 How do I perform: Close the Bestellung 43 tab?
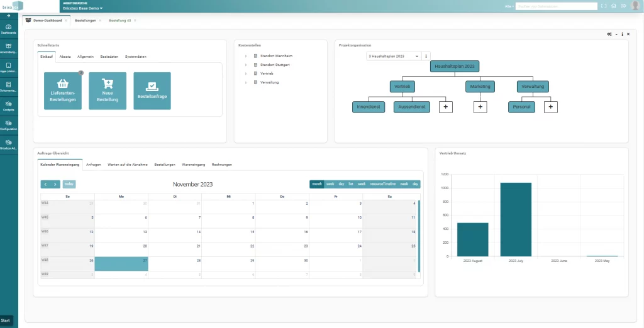point(135,21)
